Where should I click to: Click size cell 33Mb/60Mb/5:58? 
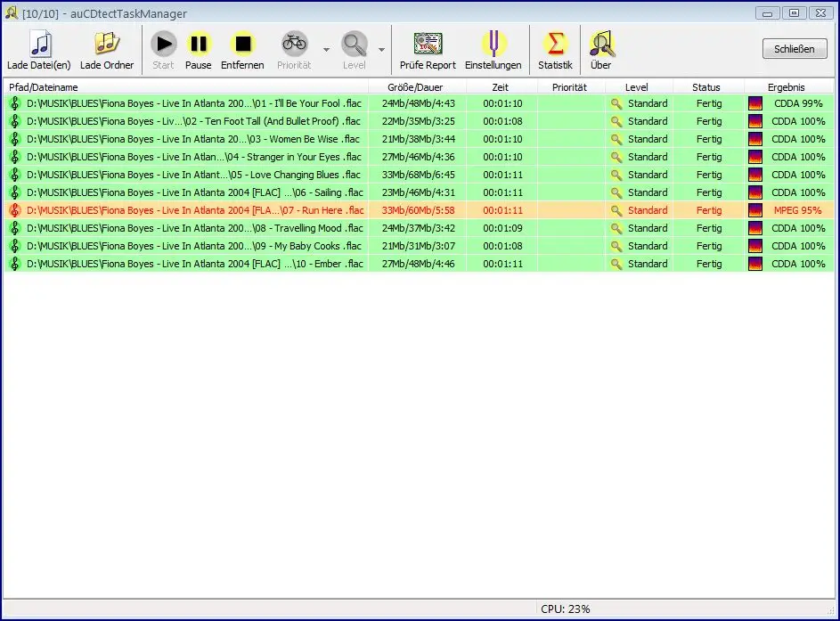[418, 210]
